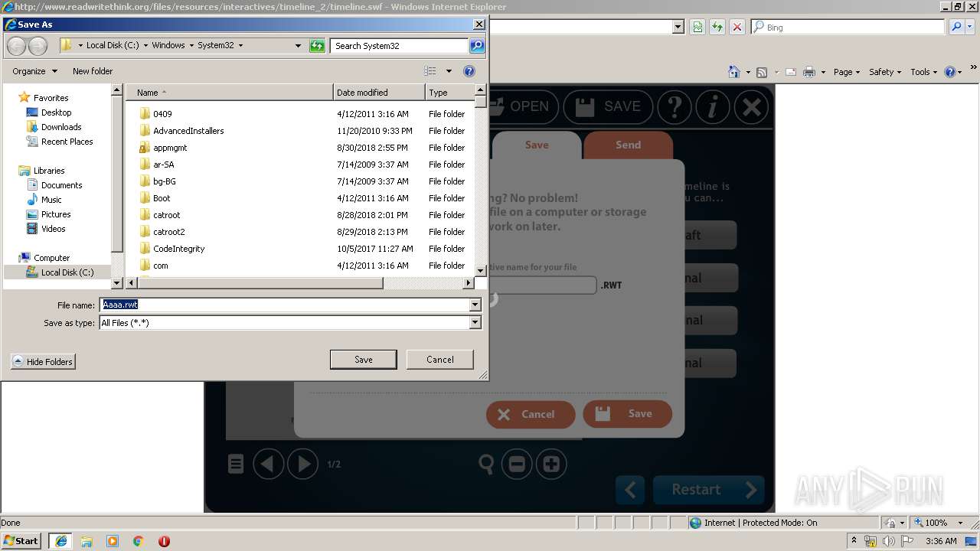980x551 pixels.
Task: Open Save As dialog help icon
Action: click(x=469, y=71)
